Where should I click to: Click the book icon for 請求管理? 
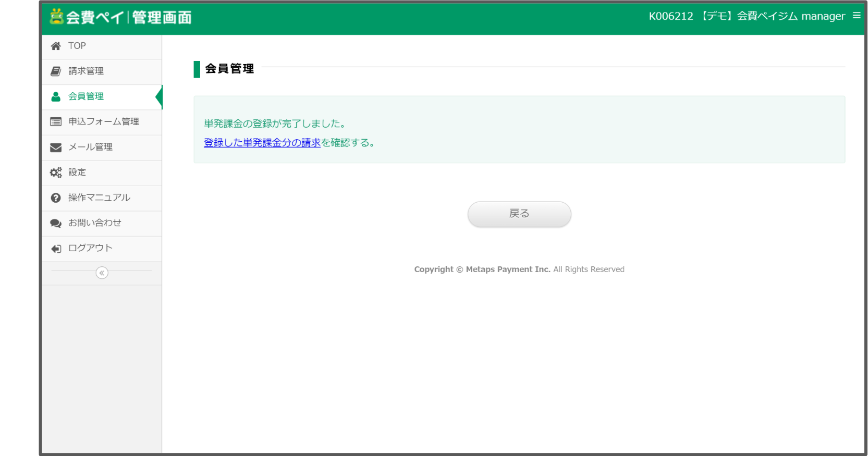[x=56, y=71]
